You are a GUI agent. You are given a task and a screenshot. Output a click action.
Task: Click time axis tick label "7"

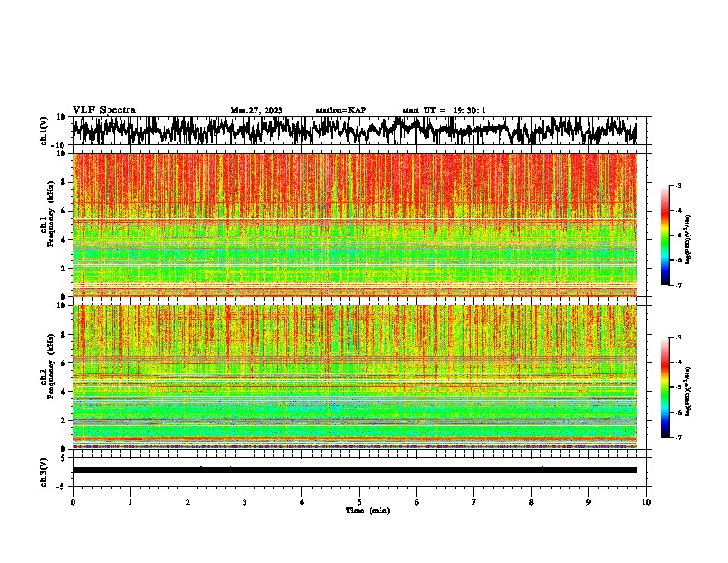[x=474, y=502]
